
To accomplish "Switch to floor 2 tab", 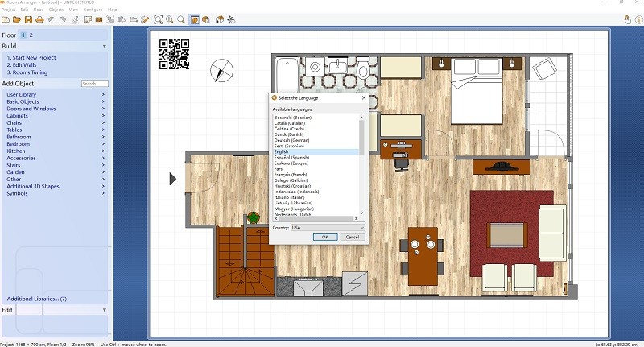I will coord(31,35).
